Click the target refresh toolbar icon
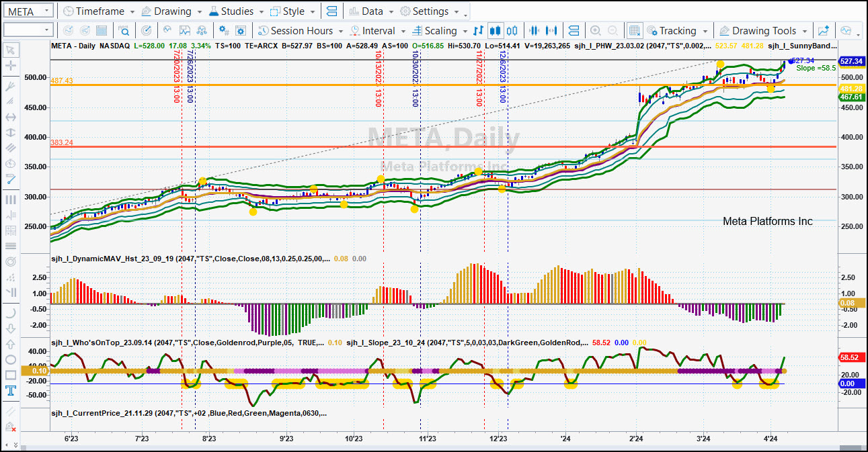Screen dimensions: 868x452 146,31
